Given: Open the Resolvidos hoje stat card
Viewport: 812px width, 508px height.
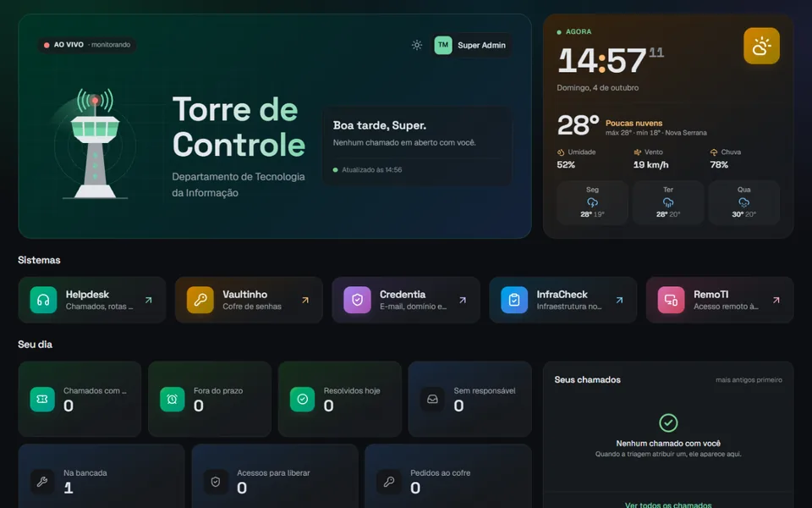Looking at the screenshot, I should point(340,399).
